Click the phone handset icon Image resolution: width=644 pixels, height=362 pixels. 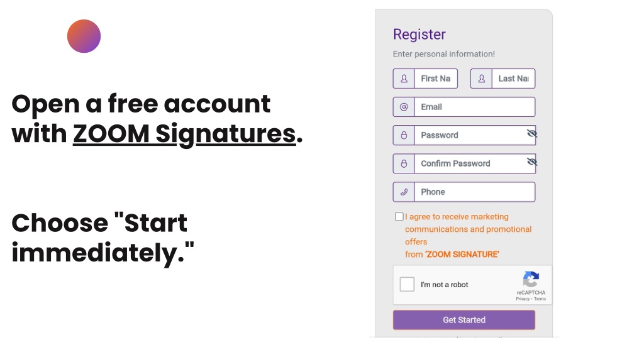(404, 192)
